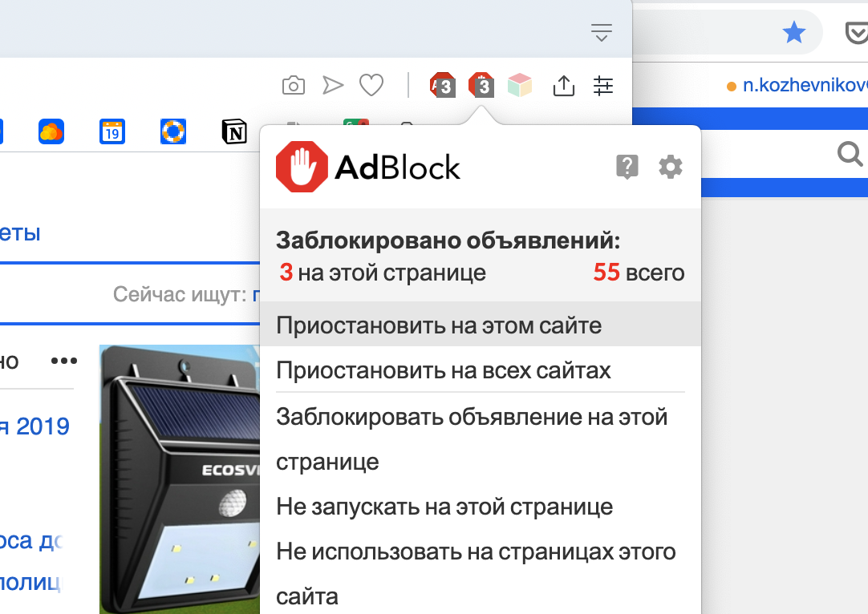Screen dimensions: 868x614
Task: Select "Приостановить на всех сайтах"
Action: (444, 370)
